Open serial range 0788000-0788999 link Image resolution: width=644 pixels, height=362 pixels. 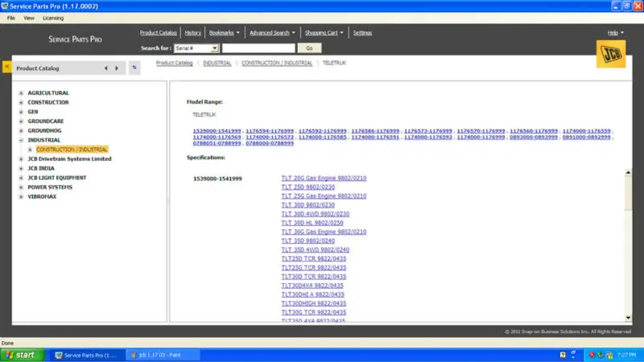pyautogui.click(x=270, y=143)
